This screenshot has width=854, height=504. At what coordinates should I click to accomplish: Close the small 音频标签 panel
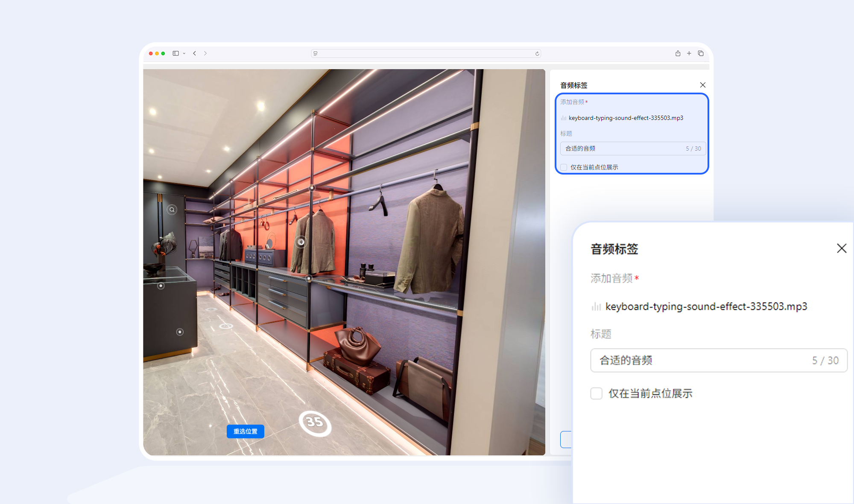point(703,85)
